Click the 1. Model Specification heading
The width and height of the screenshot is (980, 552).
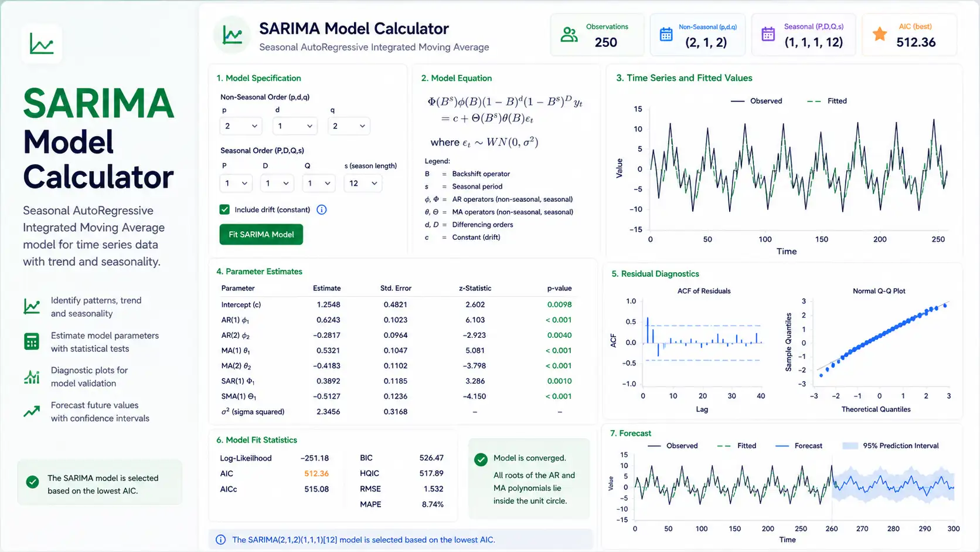pyautogui.click(x=258, y=78)
